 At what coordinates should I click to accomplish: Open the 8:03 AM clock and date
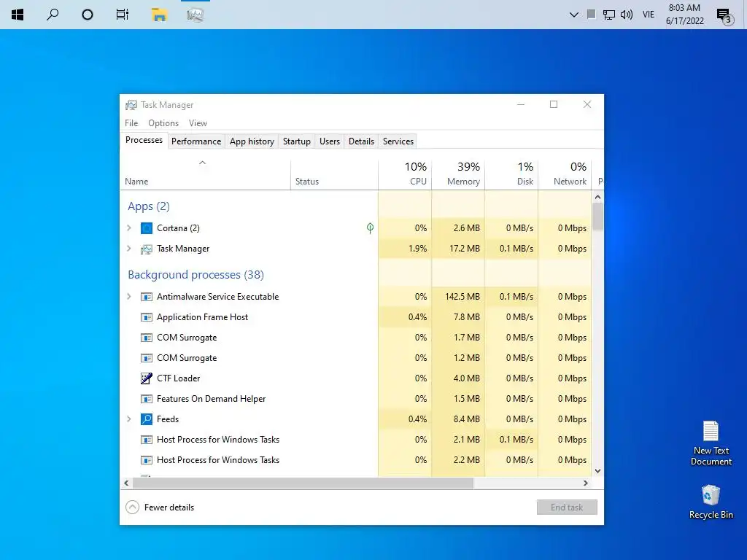[x=684, y=15]
